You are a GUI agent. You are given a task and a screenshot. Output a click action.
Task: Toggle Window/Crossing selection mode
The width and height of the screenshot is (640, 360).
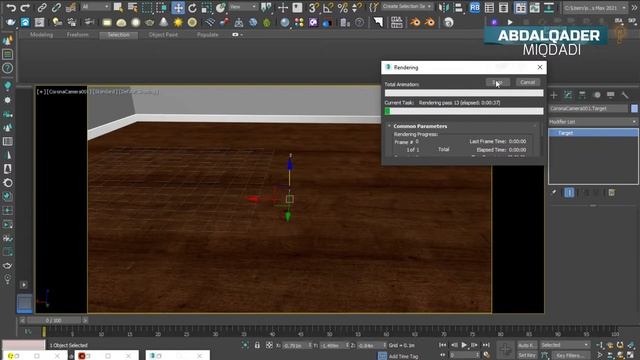(x=162, y=7)
